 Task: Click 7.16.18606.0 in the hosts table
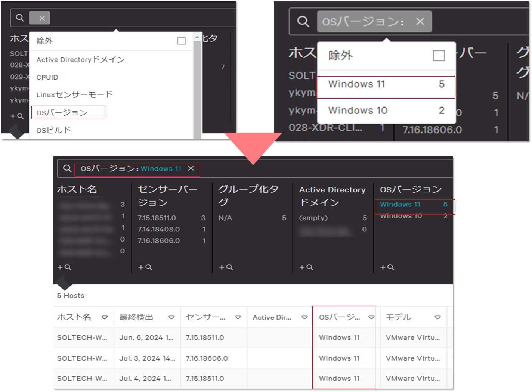pos(207,358)
